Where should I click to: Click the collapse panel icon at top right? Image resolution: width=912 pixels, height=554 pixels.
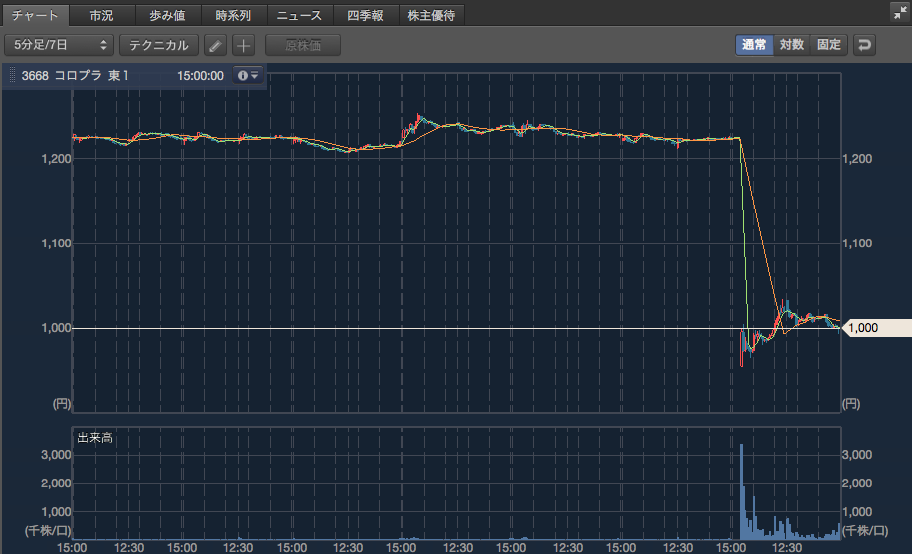[900, 12]
